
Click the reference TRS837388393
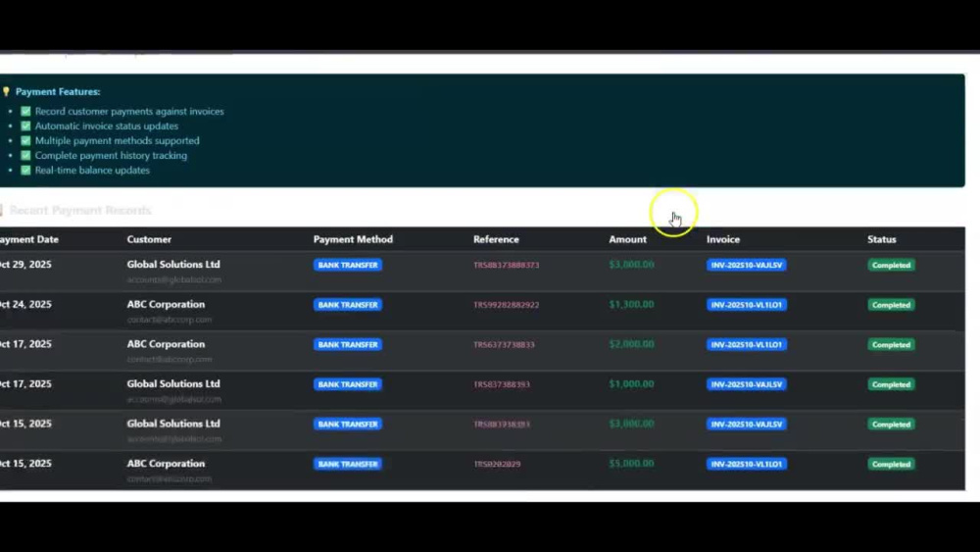tap(502, 384)
